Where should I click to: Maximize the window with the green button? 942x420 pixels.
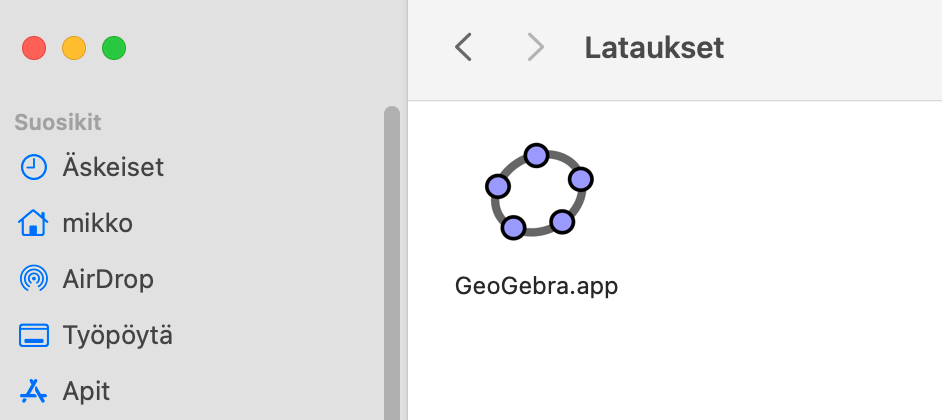[x=114, y=47]
